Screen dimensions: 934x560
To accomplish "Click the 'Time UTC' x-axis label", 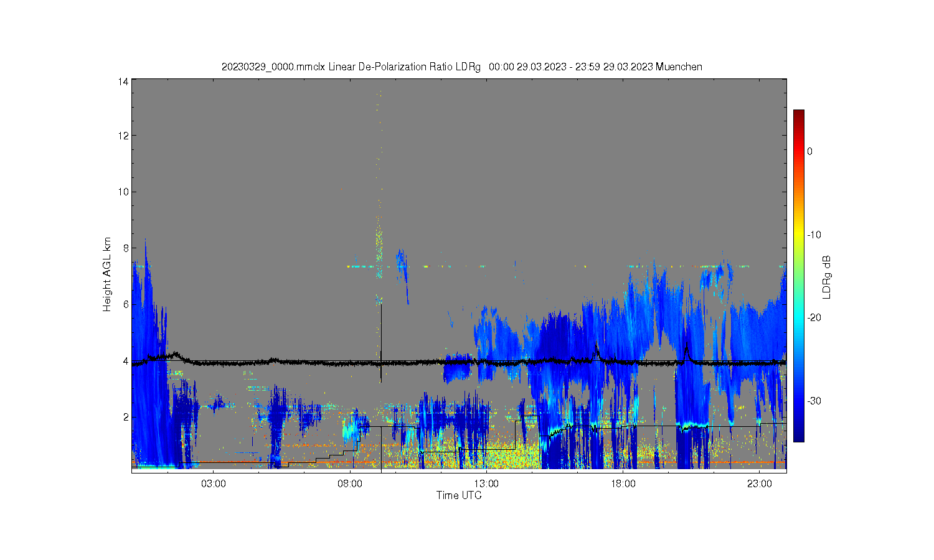I will (x=459, y=495).
